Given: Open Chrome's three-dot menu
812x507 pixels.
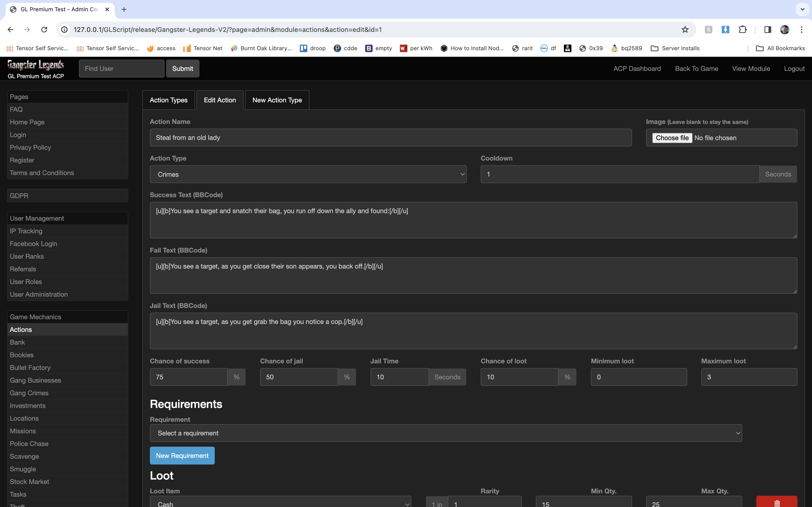Looking at the screenshot, I should click(802, 30).
